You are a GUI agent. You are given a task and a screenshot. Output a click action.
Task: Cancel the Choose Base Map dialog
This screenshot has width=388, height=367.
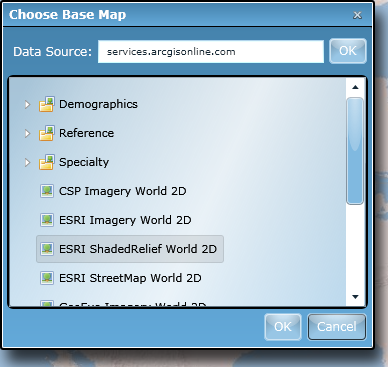[337, 327]
